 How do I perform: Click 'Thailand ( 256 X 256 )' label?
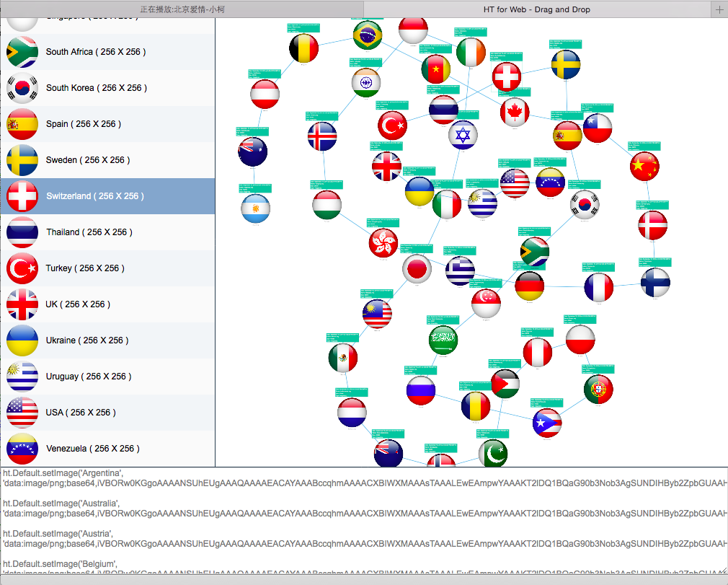click(89, 232)
